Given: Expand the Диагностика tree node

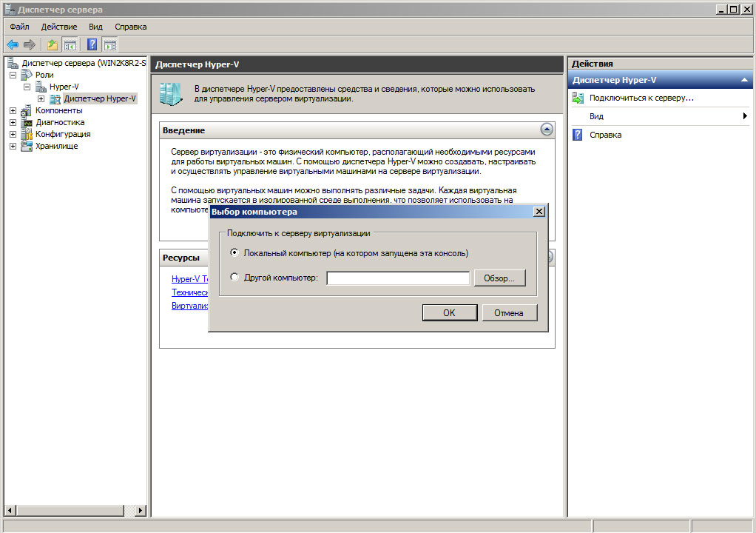Looking at the screenshot, I should [13, 123].
